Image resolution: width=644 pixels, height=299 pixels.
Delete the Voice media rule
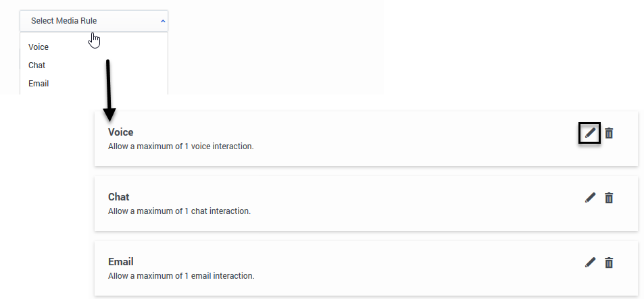coord(609,133)
